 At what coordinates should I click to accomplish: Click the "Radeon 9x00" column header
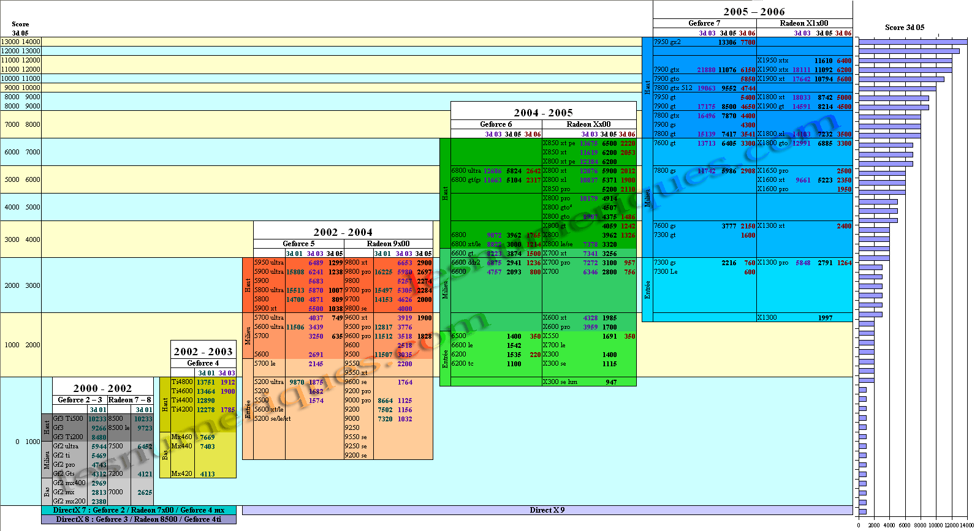[388, 244]
